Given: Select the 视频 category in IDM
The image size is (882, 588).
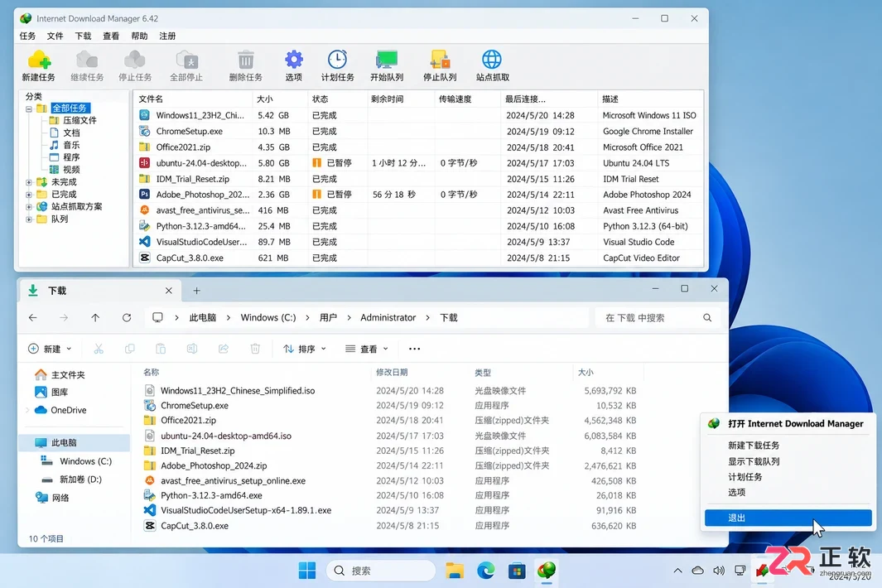Looking at the screenshot, I should point(71,170).
